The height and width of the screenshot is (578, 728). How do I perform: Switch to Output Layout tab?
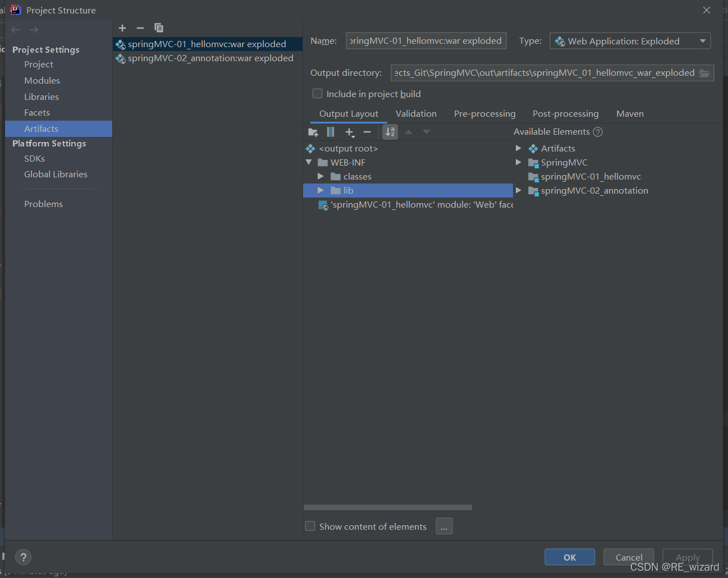tap(349, 113)
